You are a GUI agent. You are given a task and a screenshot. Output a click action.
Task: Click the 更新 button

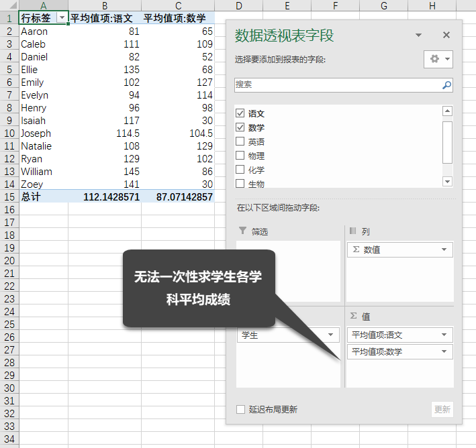pos(442,409)
